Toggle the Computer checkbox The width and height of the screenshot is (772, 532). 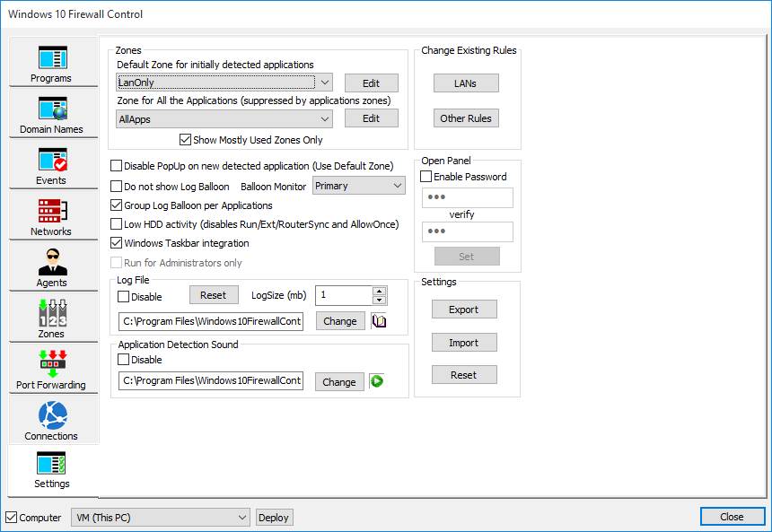[12, 518]
